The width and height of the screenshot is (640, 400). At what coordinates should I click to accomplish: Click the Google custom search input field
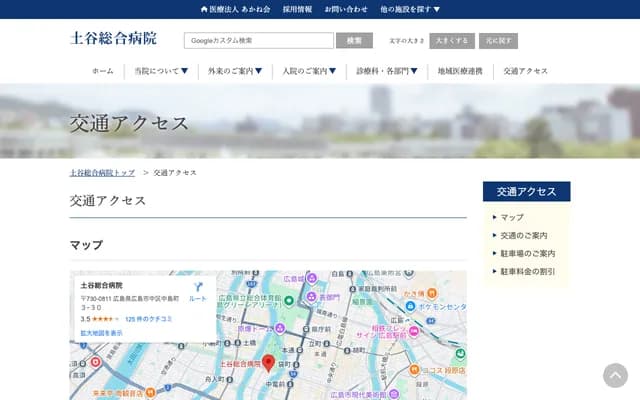tap(258, 41)
